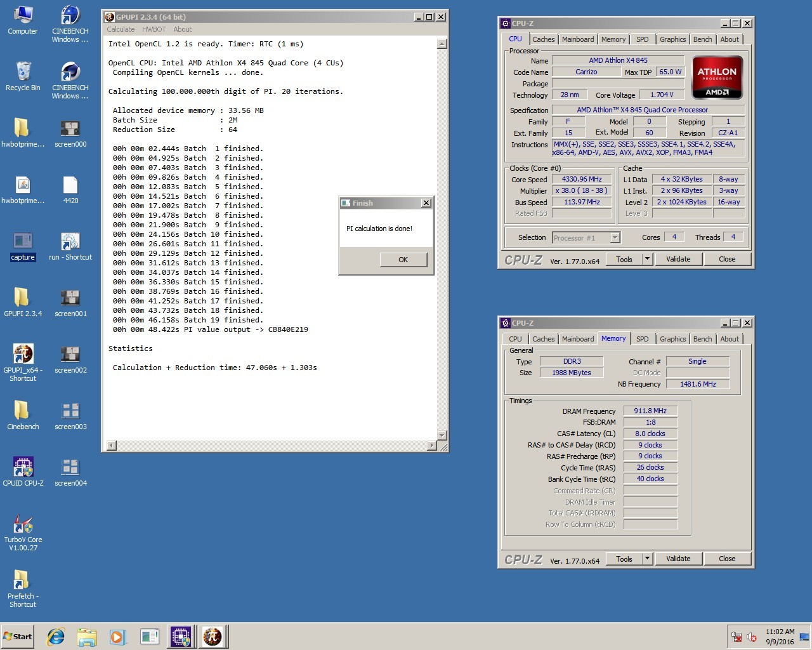Switch to Mainboard tab in top CPU-Z window
Viewport: 812px width, 650px height.
pyautogui.click(x=578, y=39)
